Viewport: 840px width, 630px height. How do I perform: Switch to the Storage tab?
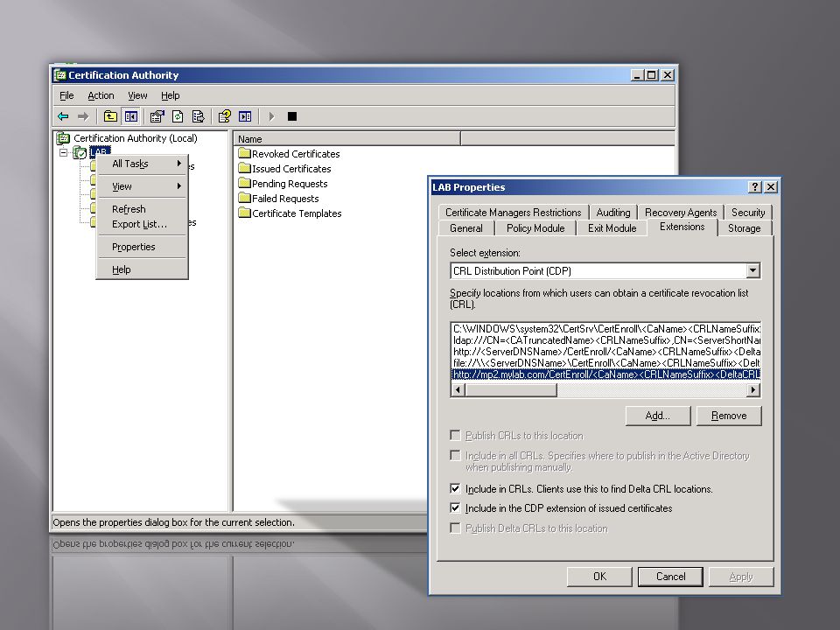point(744,228)
